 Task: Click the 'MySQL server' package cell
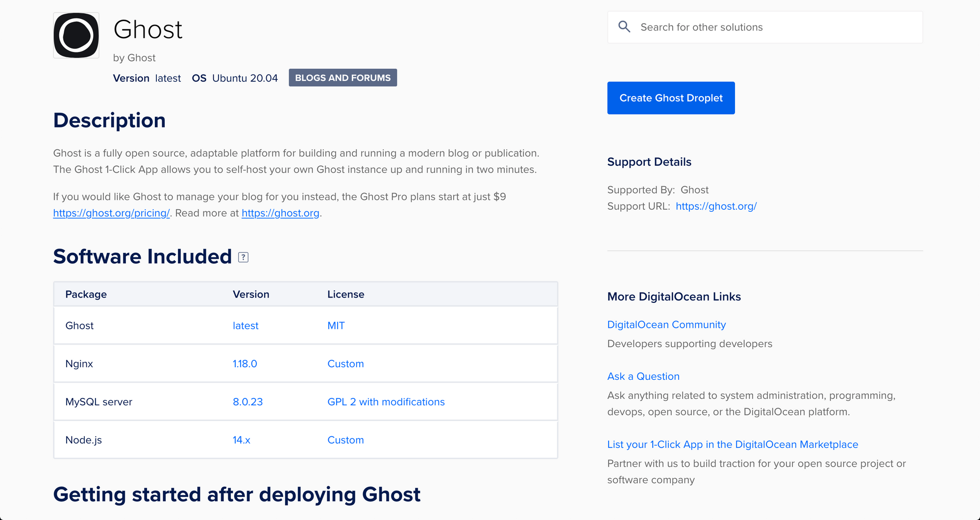point(98,402)
